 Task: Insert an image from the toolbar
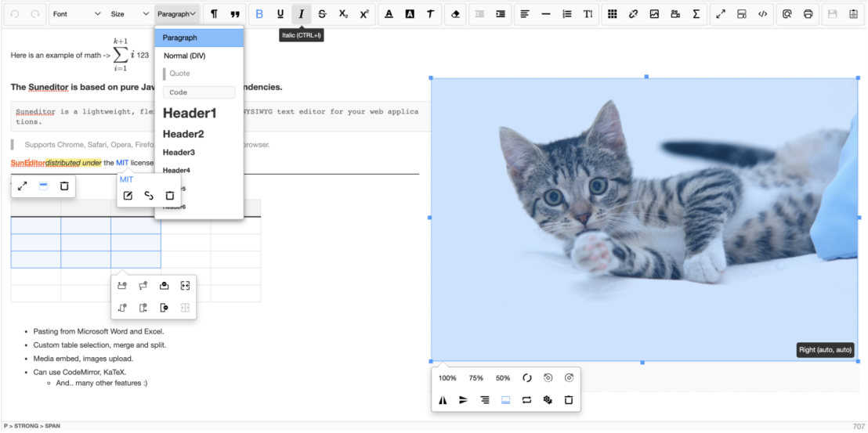[654, 14]
